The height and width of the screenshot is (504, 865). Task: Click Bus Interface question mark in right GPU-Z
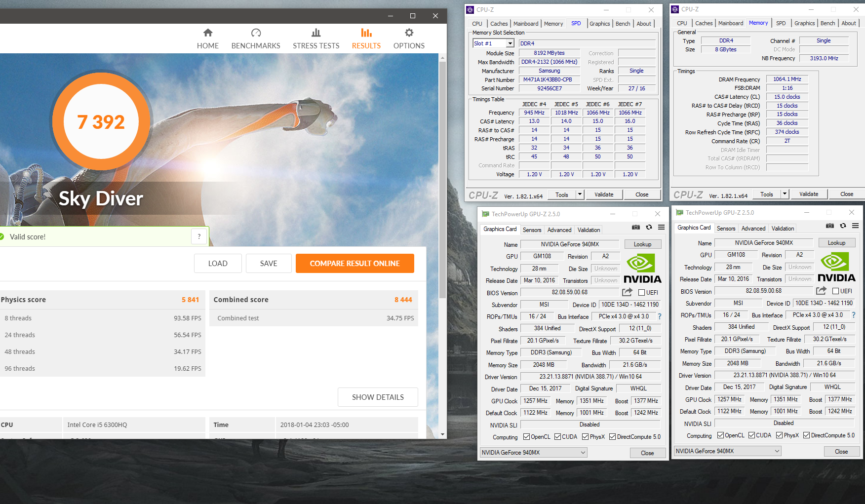click(854, 315)
